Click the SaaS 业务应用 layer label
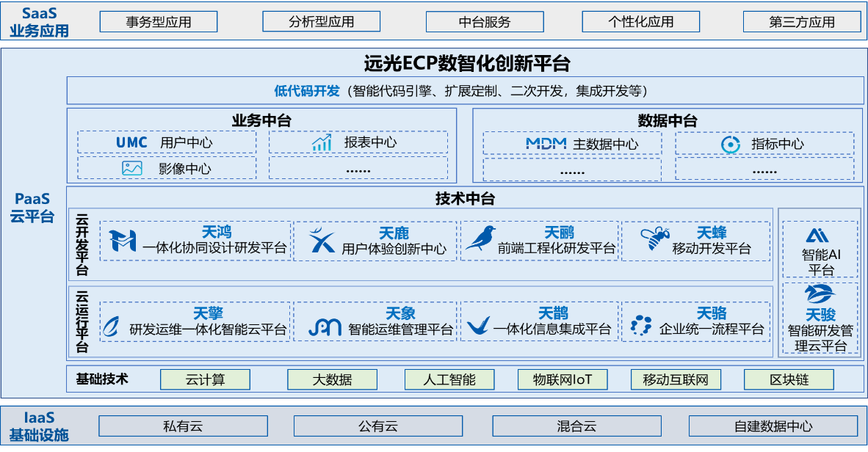 pyautogui.click(x=39, y=22)
